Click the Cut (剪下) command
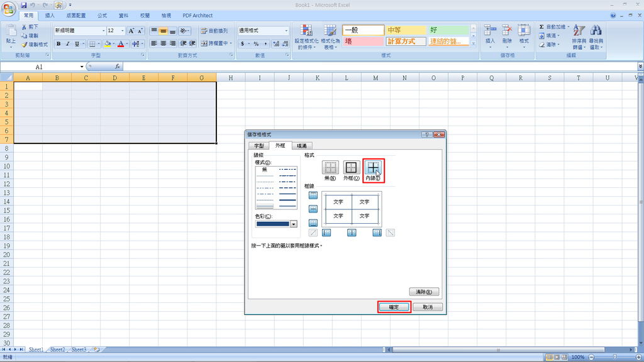 point(30,26)
